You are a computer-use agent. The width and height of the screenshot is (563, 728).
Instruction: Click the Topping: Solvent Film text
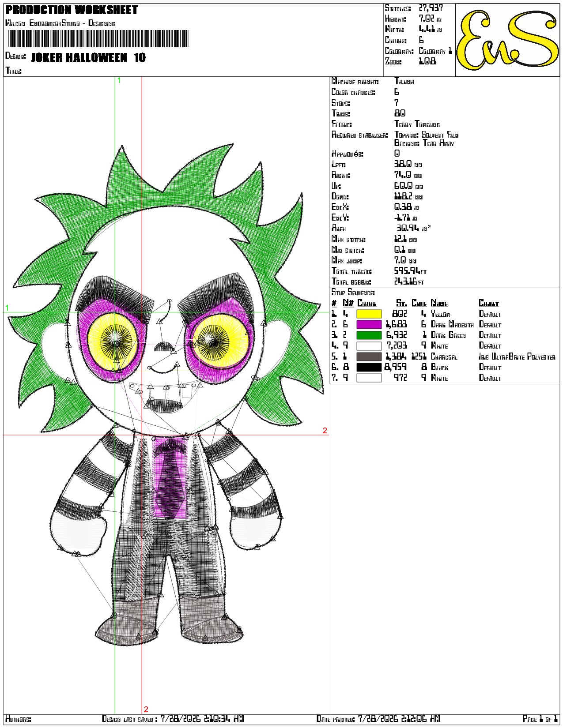coord(427,135)
